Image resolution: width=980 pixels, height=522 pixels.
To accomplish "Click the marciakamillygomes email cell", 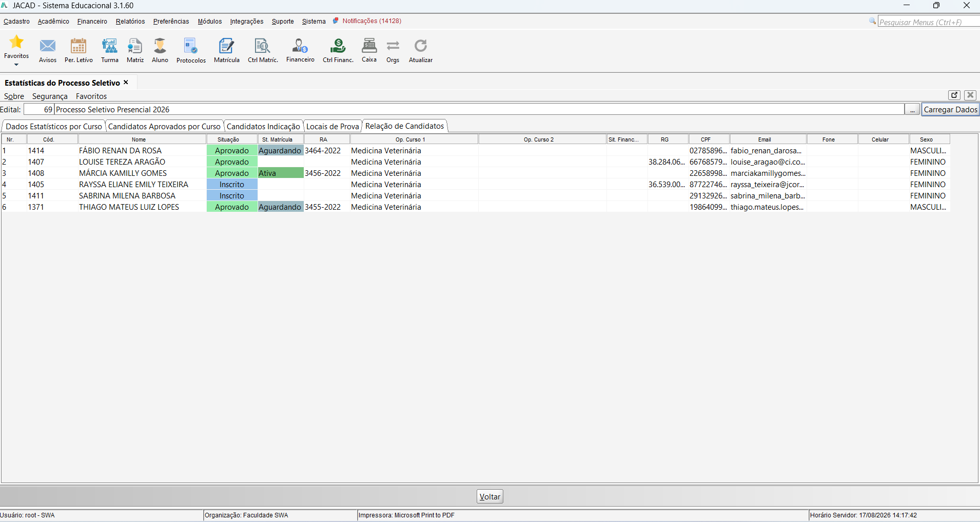I will click(x=768, y=173).
